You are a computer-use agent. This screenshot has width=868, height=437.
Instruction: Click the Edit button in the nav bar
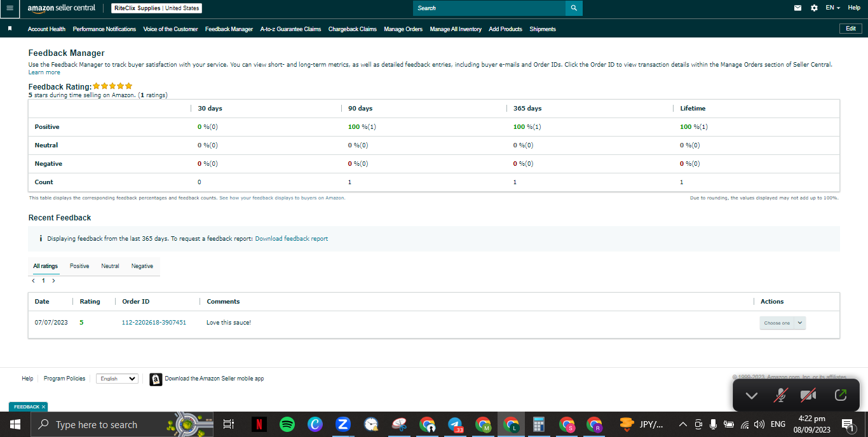pyautogui.click(x=851, y=29)
